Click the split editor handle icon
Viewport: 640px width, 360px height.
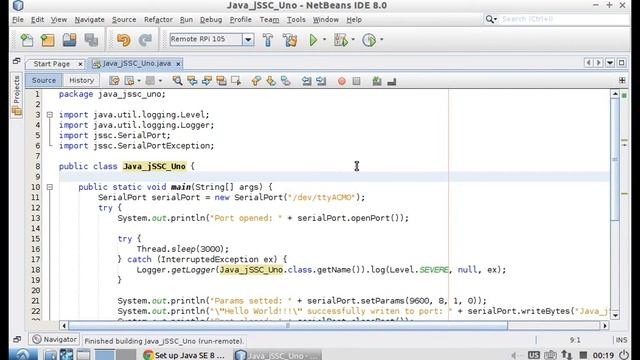pos(622,80)
